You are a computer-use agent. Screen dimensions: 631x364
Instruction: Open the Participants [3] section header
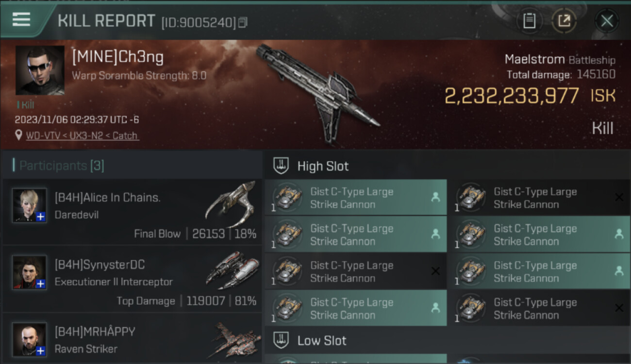[62, 166]
